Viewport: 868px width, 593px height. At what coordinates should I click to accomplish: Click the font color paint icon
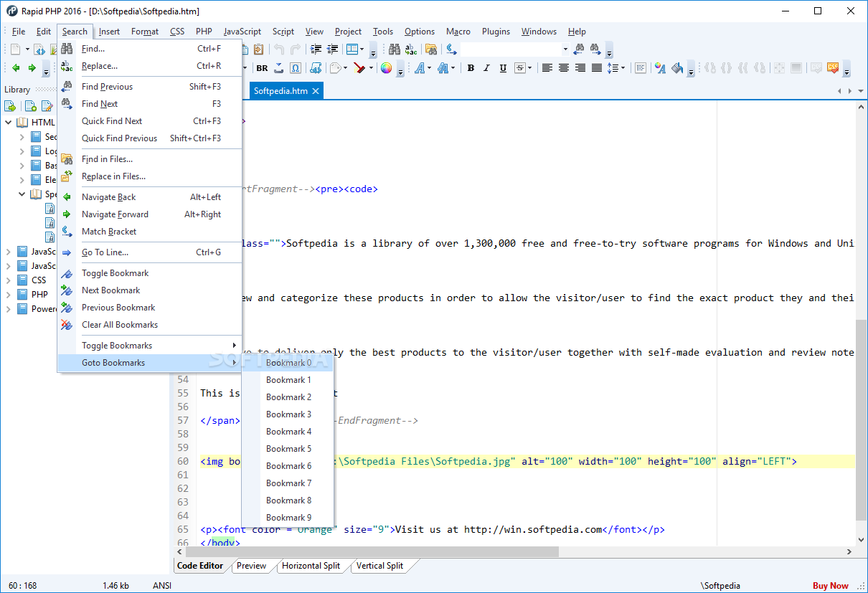tap(660, 68)
